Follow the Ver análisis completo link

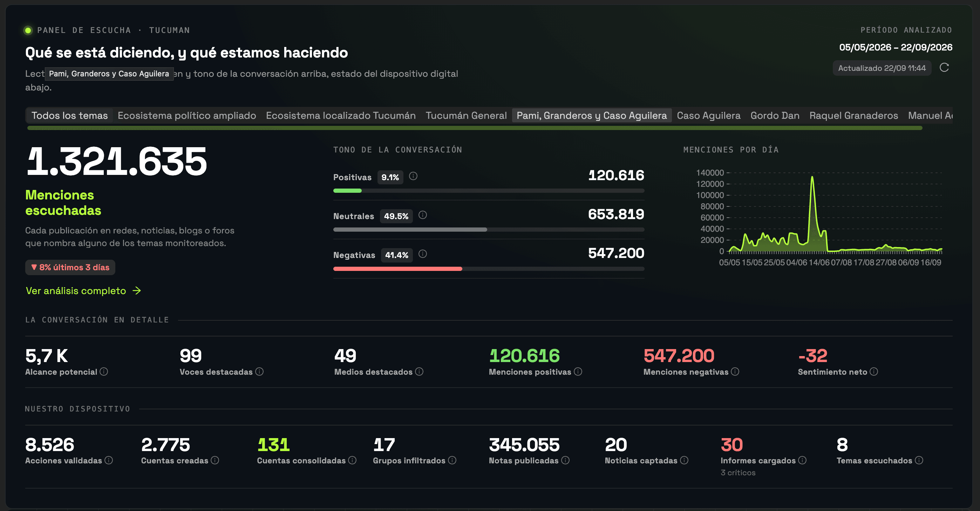point(83,291)
